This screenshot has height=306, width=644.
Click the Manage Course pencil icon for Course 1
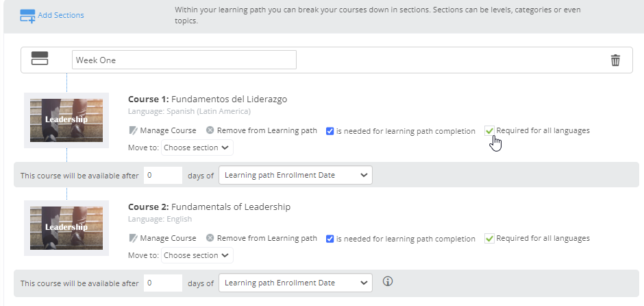pyautogui.click(x=133, y=130)
